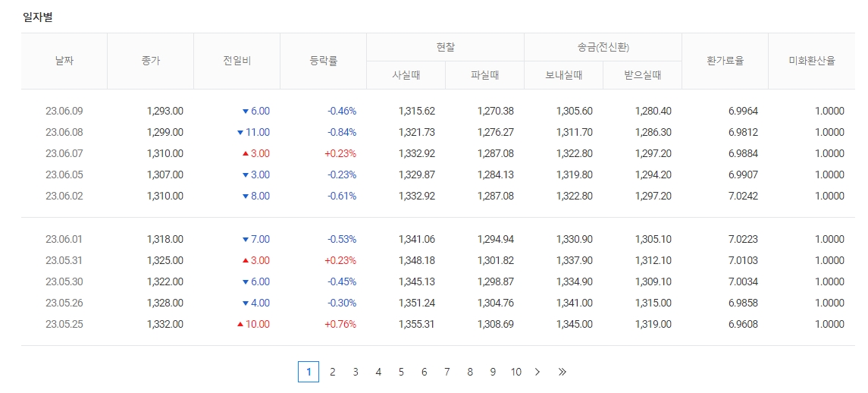Click the 받으실때 sub-header
Viewport: 868px width, 393px height.
point(642,75)
